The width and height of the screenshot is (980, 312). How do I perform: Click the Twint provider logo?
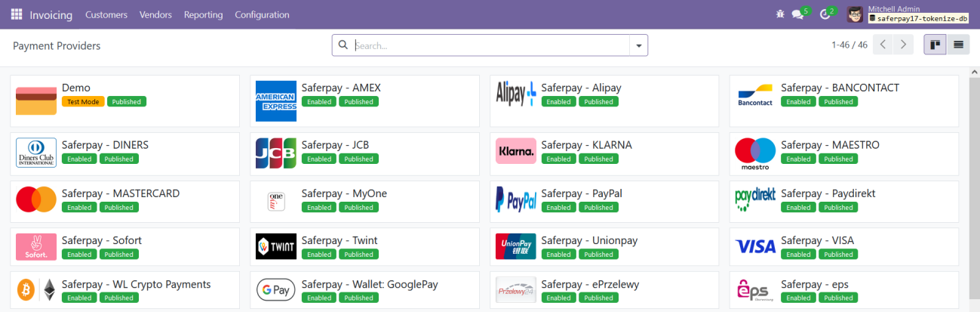276,246
